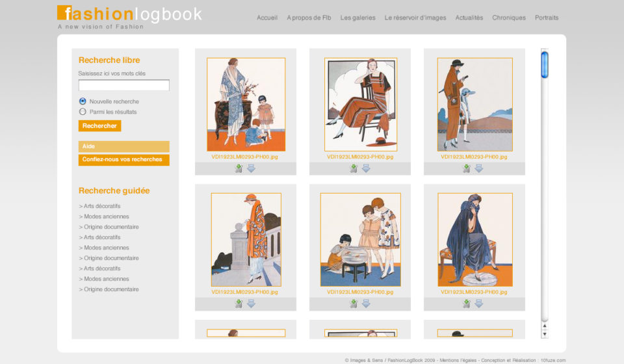Click the blue vertical scrollbar thumb
The image size is (624, 364).
pyautogui.click(x=545, y=64)
